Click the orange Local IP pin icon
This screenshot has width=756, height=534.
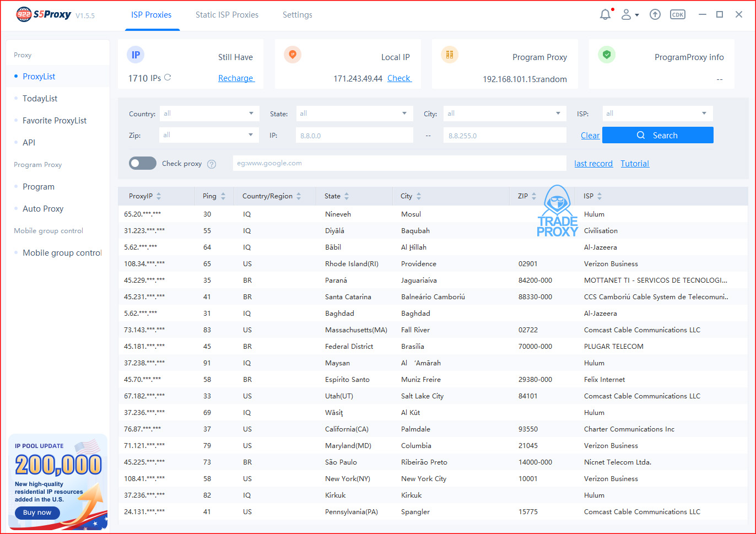[x=293, y=55]
